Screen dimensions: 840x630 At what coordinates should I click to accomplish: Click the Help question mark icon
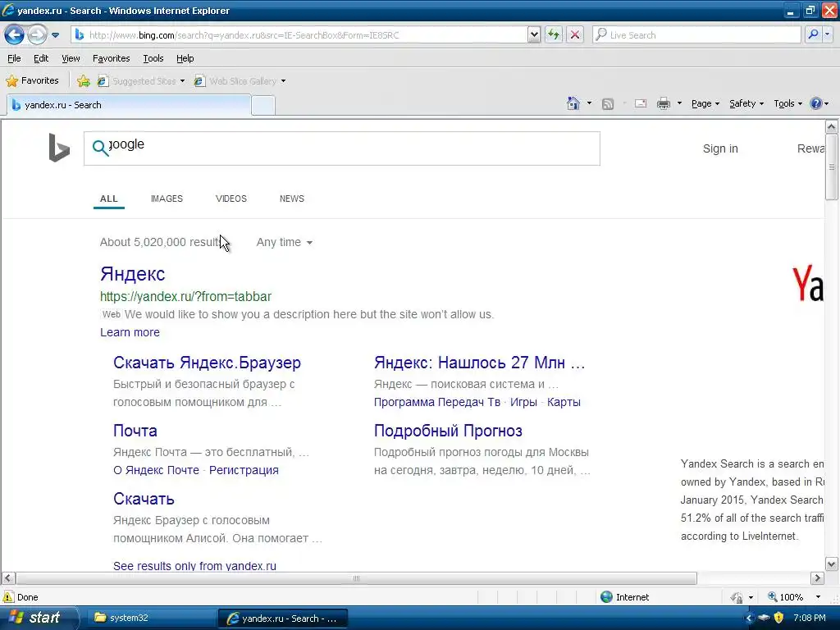coord(816,103)
